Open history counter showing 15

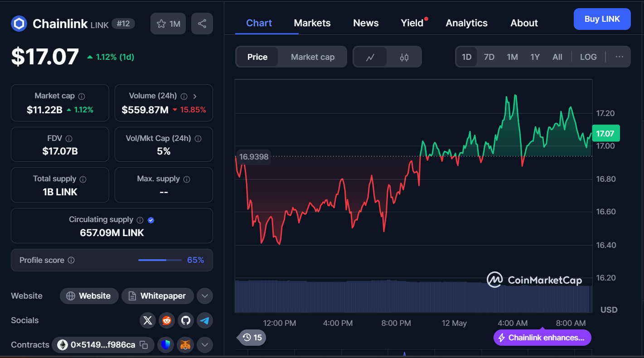click(252, 337)
